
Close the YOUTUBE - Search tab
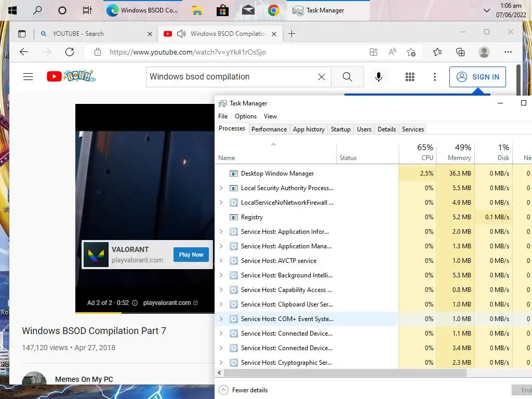click(x=150, y=34)
